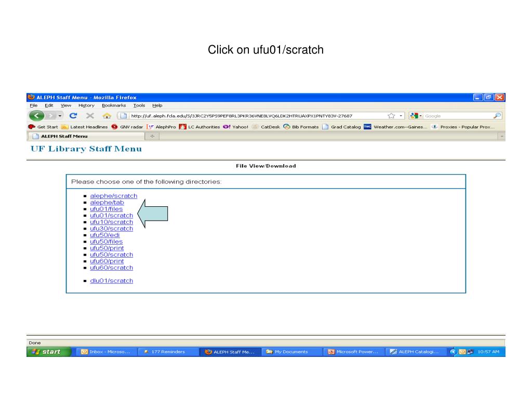Open the Get Start bookmark

pos(43,127)
